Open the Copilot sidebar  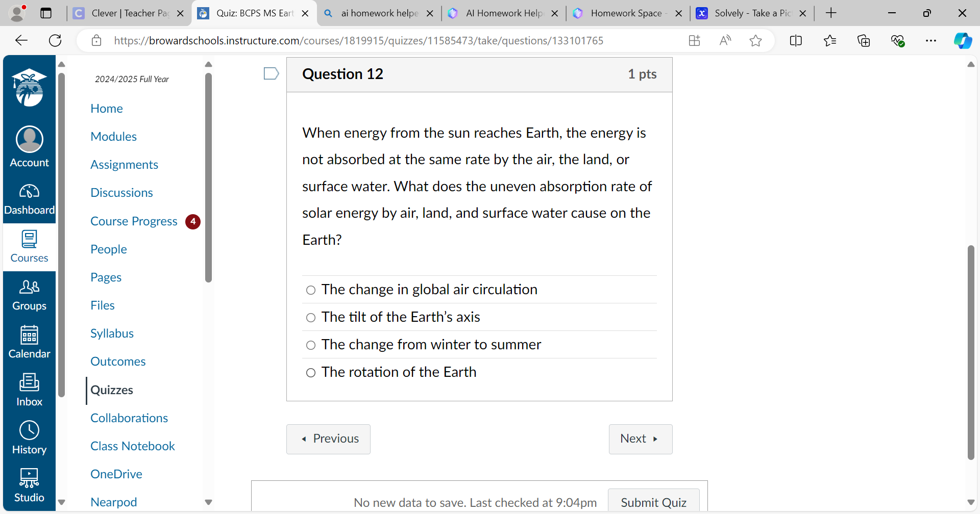(963, 40)
